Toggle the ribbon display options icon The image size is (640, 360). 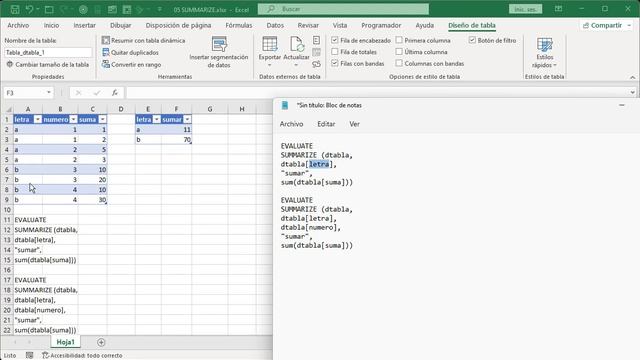point(558,9)
